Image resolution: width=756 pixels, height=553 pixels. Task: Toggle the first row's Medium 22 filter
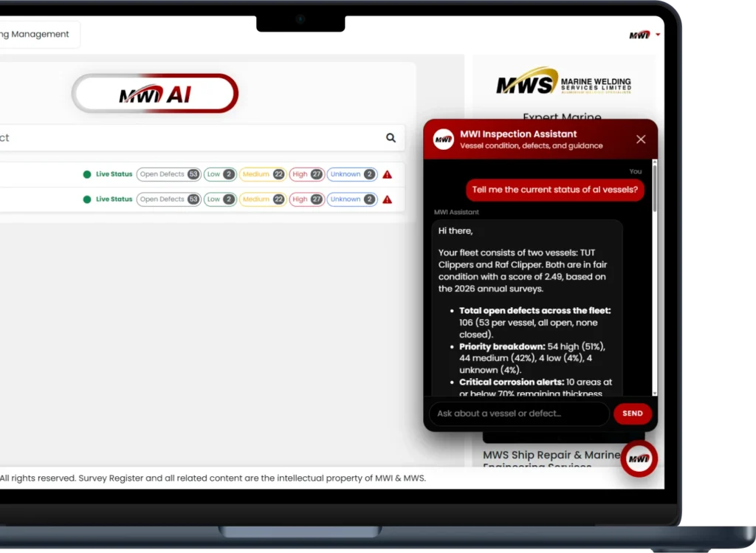coord(263,175)
